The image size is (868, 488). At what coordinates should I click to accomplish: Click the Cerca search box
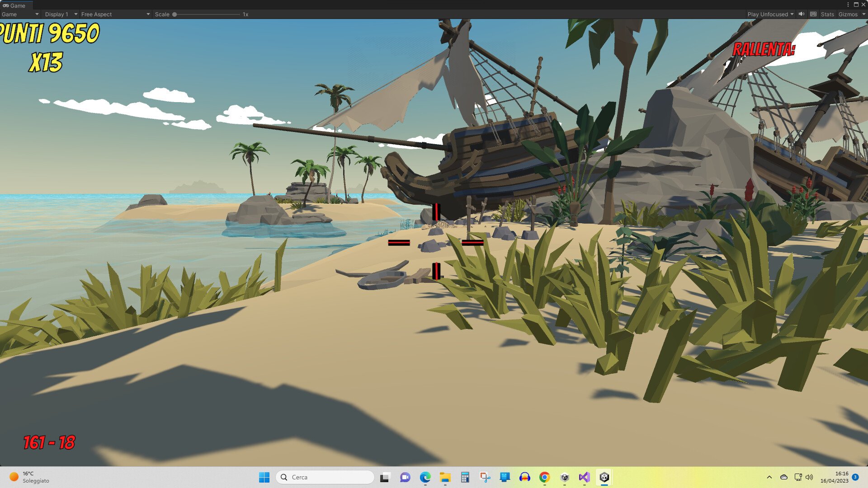click(x=325, y=477)
